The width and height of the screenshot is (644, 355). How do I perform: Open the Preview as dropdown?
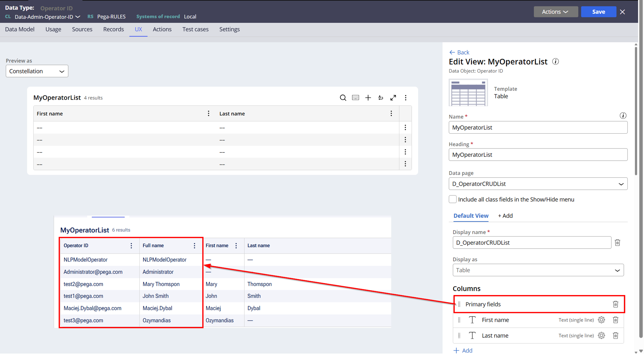click(37, 71)
